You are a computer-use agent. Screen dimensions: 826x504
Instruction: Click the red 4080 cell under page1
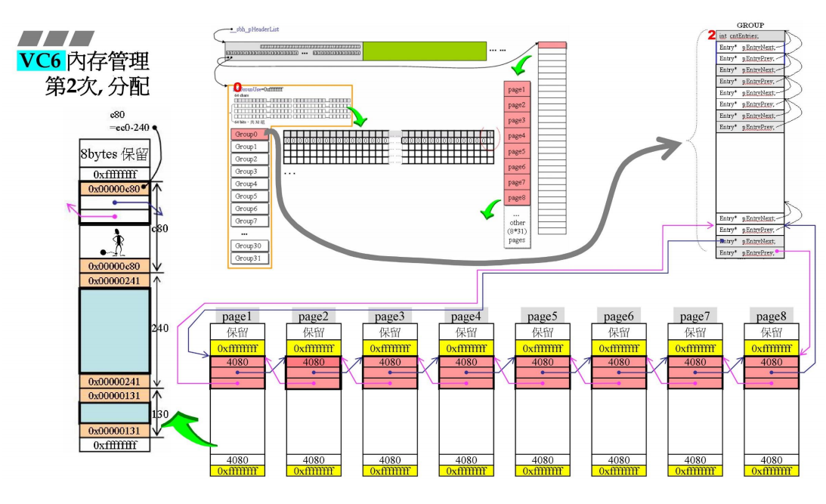pyautogui.click(x=237, y=363)
